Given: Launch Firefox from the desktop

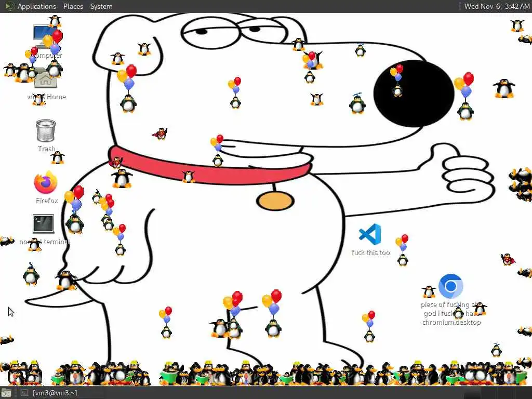Looking at the screenshot, I should (46, 182).
